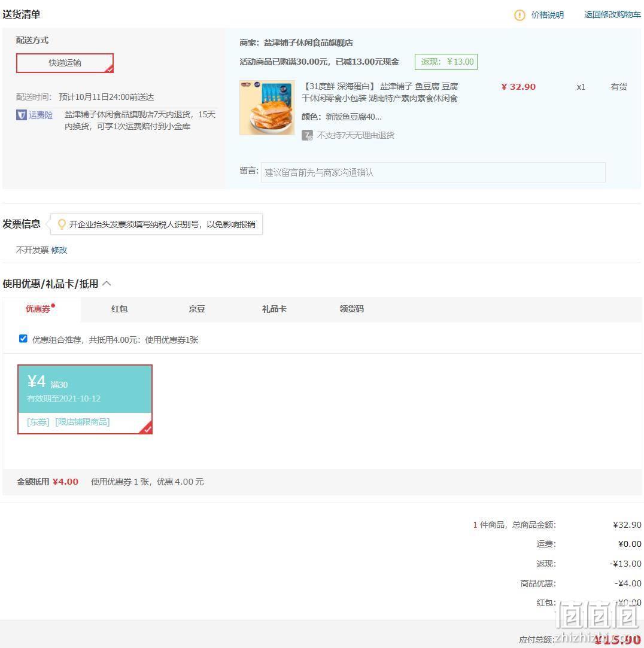Click the 不支持7天无理由退货 notice text
The image size is (644, 648).
point(356,135)
